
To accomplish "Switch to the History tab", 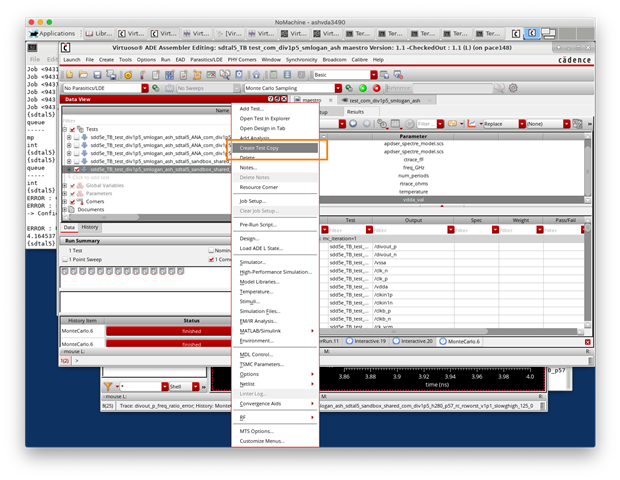I will (90, 227).
